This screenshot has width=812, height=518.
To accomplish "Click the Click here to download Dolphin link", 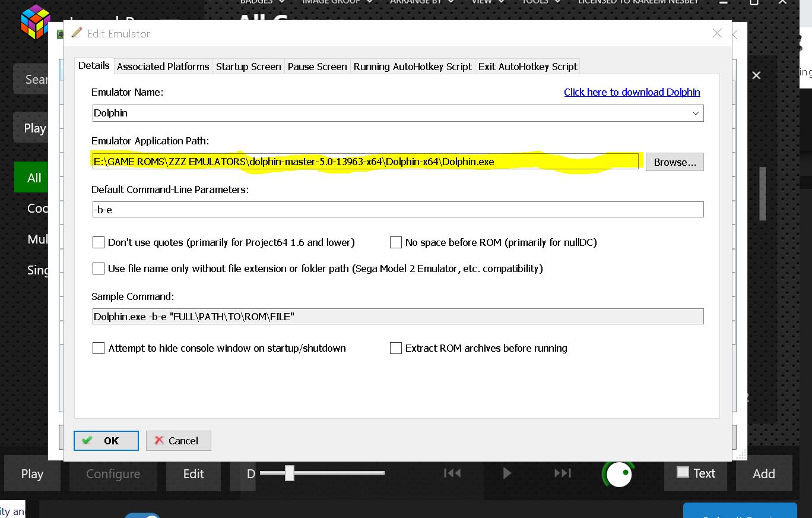I will (632, 92).
